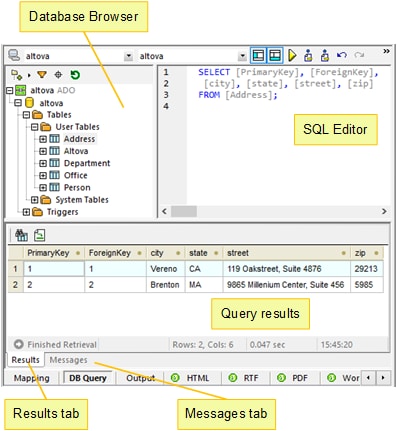The image size is (397, 431).
Task: Expand the Address table node
Action: click(x=43, y=139)
